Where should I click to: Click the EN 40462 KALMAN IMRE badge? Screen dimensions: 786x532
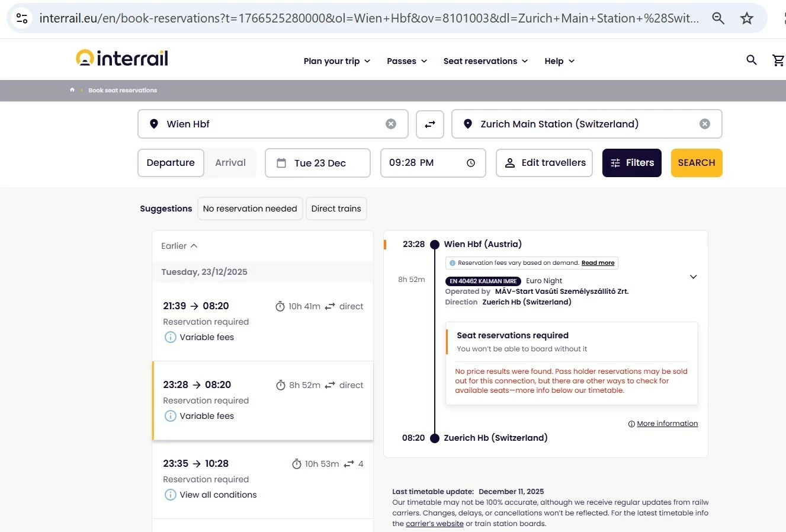point(483,281)
